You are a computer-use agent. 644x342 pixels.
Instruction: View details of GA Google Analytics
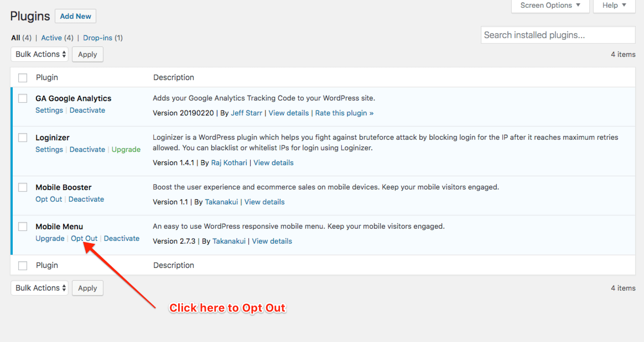click(x=289, y=113)
